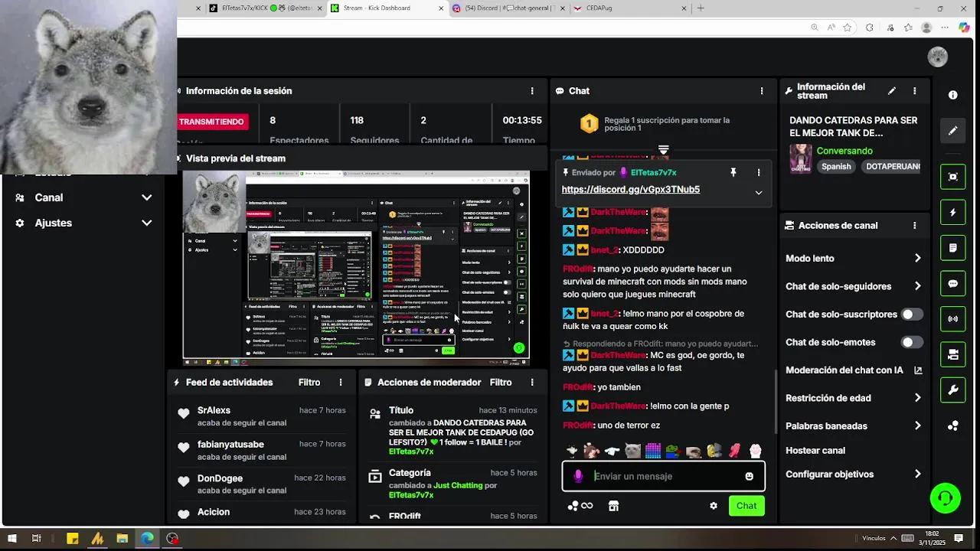
Task: Click the pencil edit icon in right sidebar
Action: [x=952, y=131]
